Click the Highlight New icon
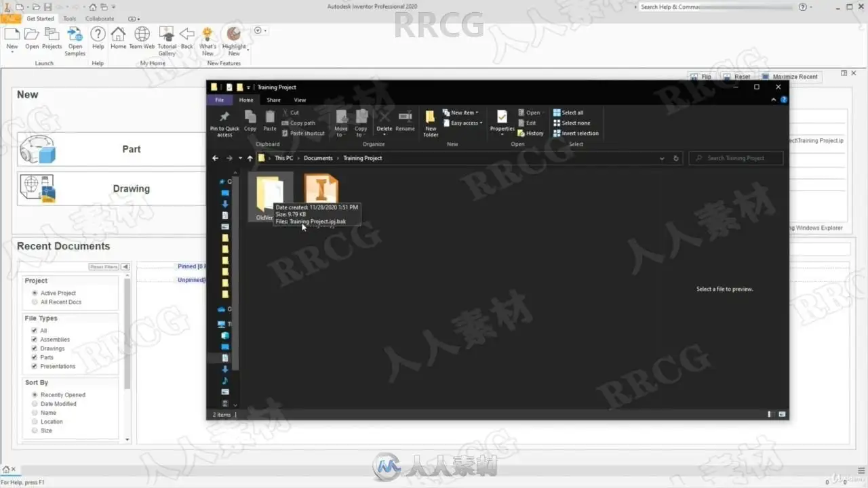This screenshot has height=488, width=868. coord(234,34)
